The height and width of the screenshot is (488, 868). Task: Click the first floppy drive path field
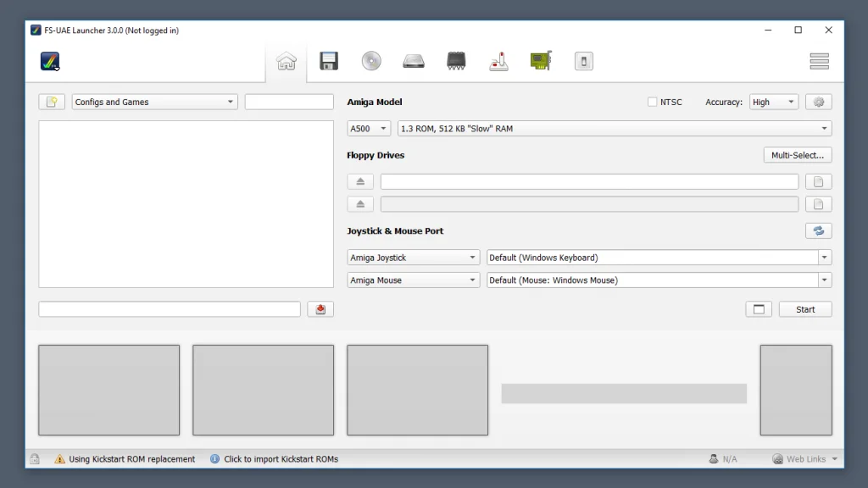coord(590,181)
